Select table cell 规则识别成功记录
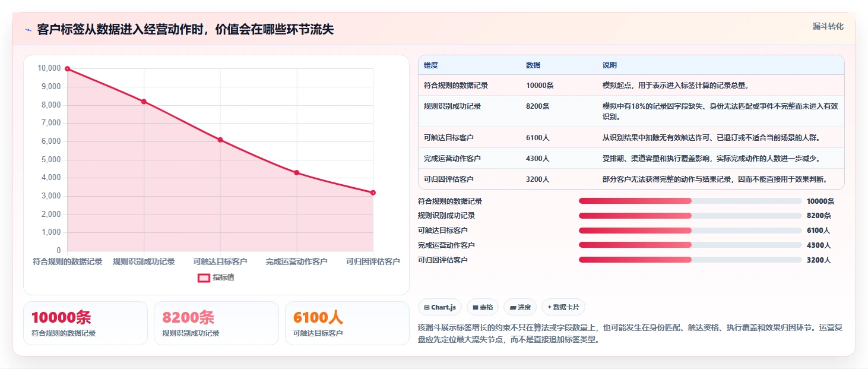This screenshot has width=868, height=369. click(452, 106)
